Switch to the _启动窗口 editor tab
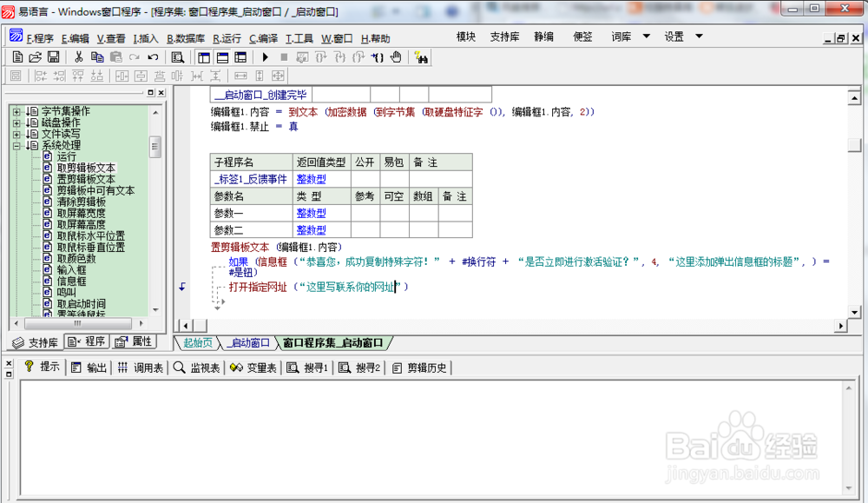The width and height of the screenshot is (868, 503). click(x=248, y=343)
